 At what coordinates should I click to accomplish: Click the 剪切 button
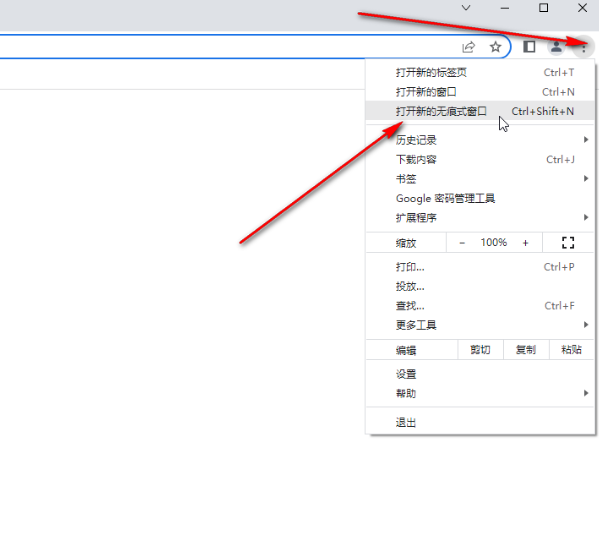coord(480,349)
